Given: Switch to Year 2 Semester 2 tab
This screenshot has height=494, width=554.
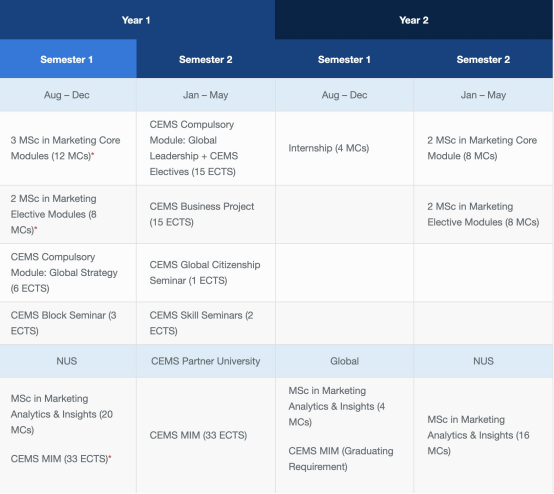Looking at the screenshot, I should pyautogui.click(x=483, y=59).
